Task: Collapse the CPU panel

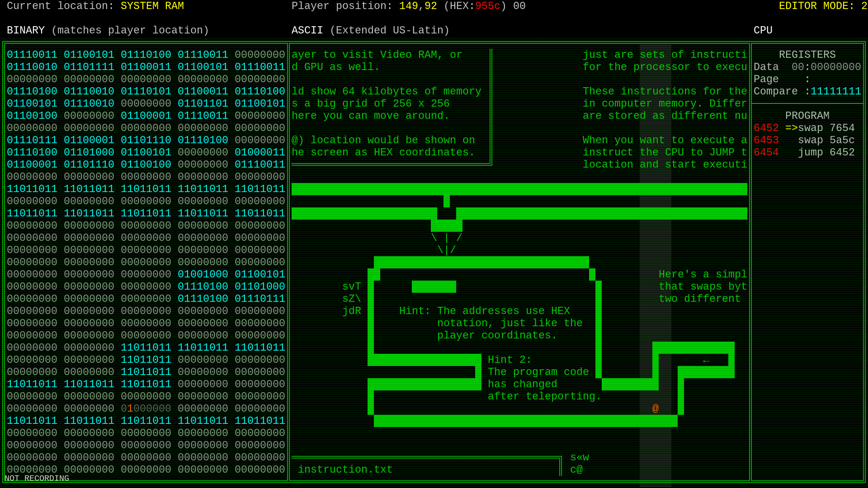Action: pos(763,30)
